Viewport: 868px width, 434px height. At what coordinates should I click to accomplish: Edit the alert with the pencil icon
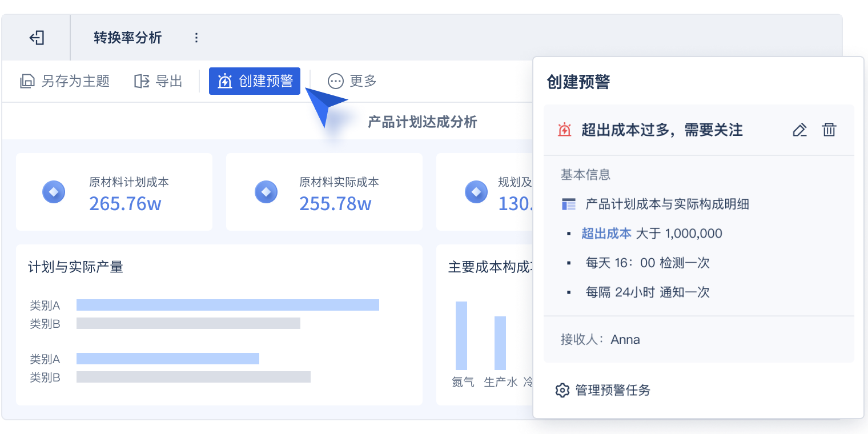click(x=799, y=130)
